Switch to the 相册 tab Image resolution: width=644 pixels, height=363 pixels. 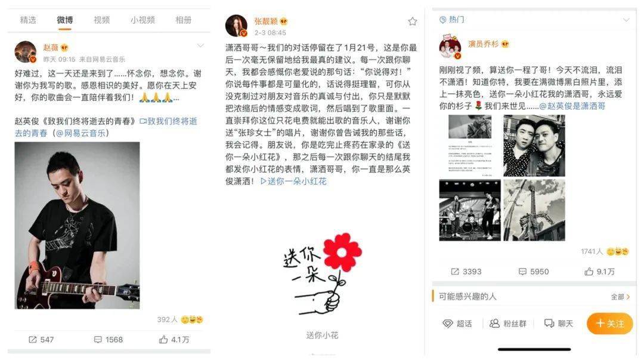pyautogui.click(x=183, y=20)
